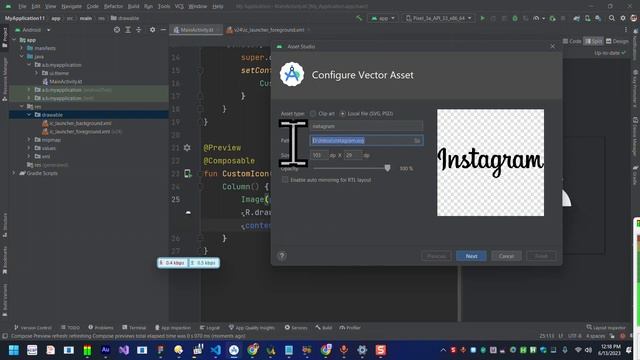Open the Project tool window sidebar tab
This screenshot has height=360, width=640.
[4, 38]
